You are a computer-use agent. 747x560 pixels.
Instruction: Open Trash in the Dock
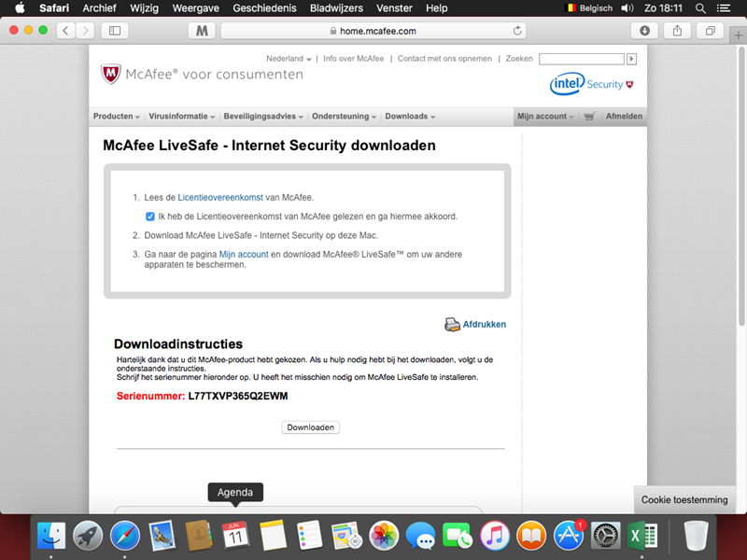coord(696,535)
